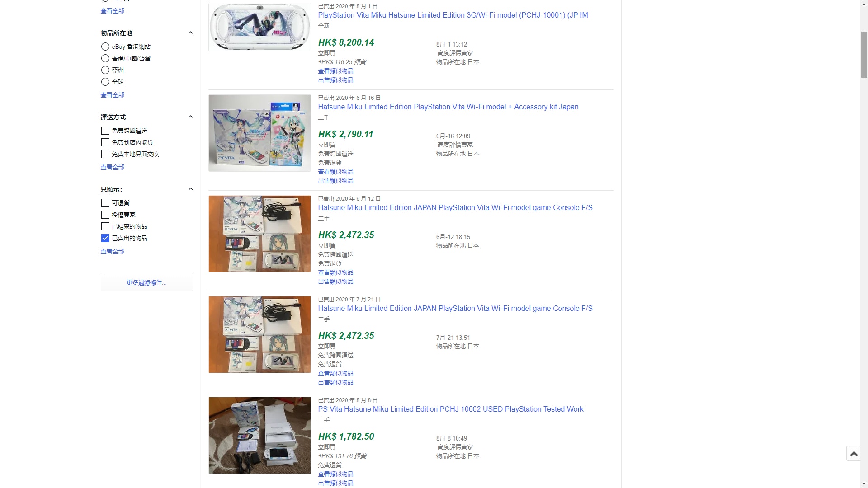Click the back-to-top arrow button
The width and height of the screenshot is (868, 488).
click(854, 454)
